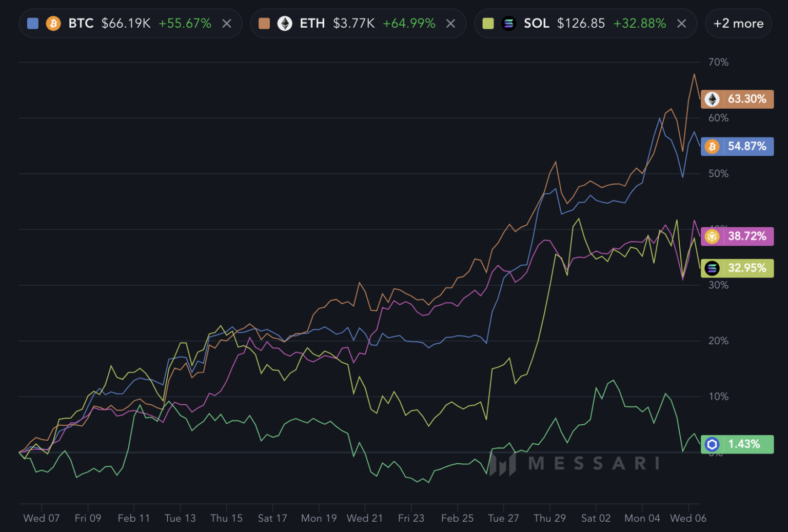Click the Messari watermark logo
The image size is (788, 532).
503,464
